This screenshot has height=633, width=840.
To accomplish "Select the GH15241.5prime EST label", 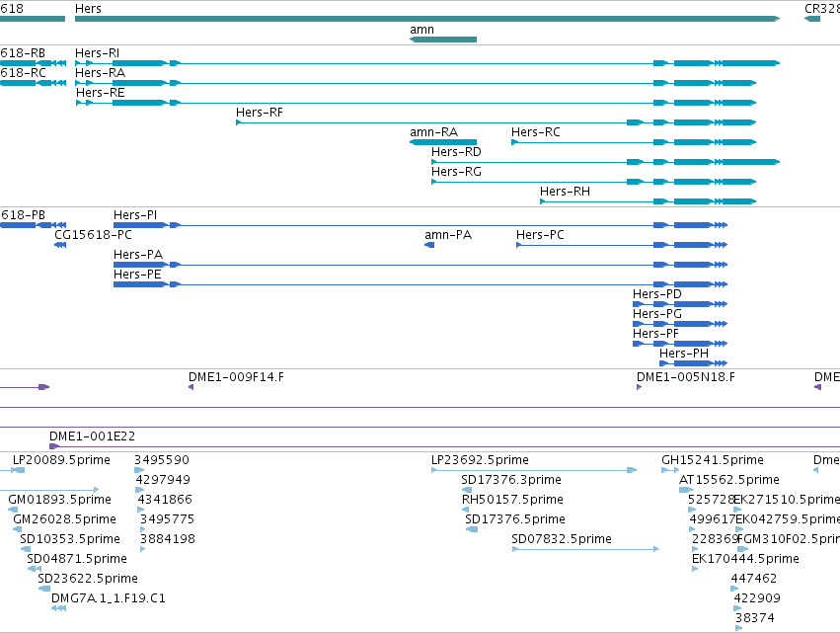I will click(713, 460).
